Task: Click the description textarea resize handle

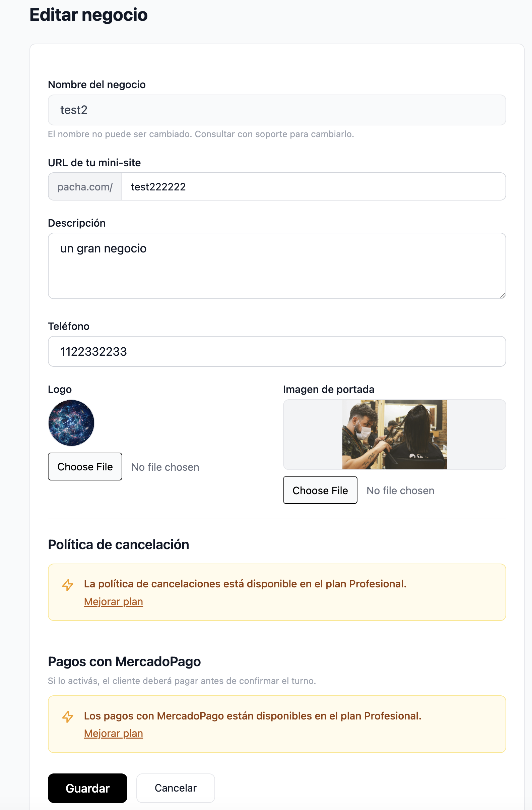Action: [x=503, y=295]
